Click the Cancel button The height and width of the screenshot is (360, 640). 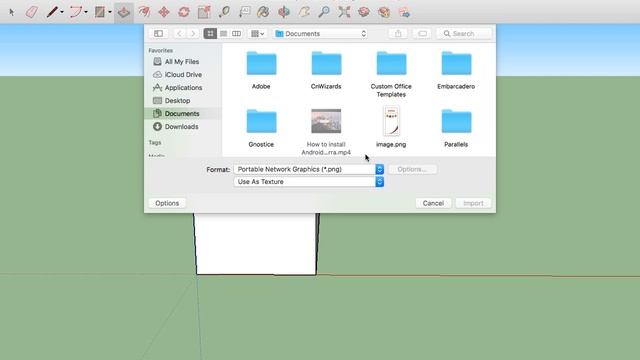tap(433, 203)
